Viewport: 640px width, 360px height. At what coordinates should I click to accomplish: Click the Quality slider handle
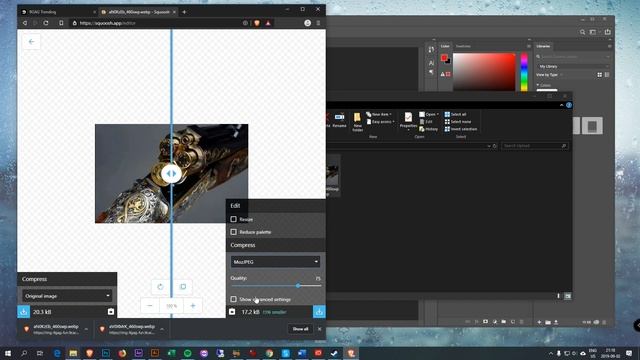click(298, 286)
